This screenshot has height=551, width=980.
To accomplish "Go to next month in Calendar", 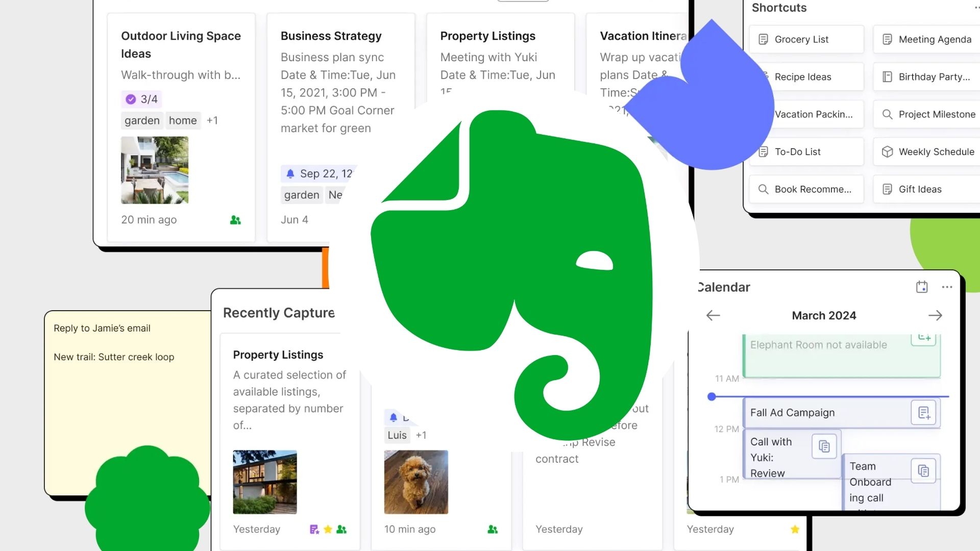I will tap(935, 315).
